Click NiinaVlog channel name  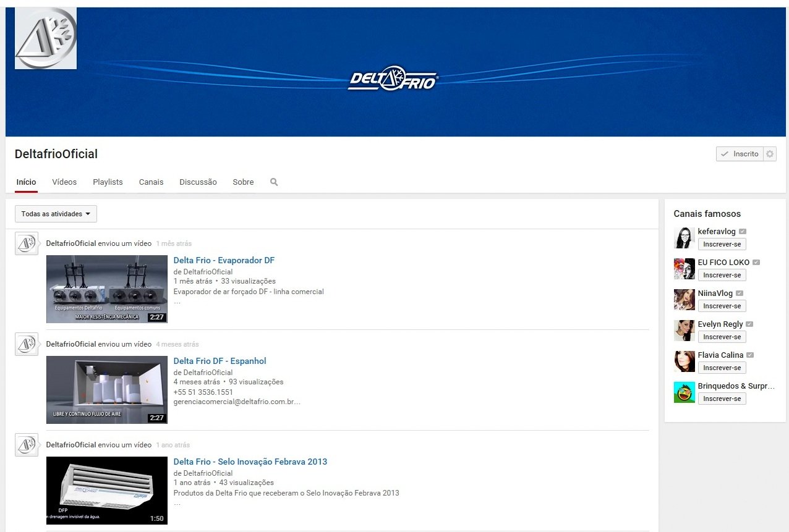tap(715, 293)
